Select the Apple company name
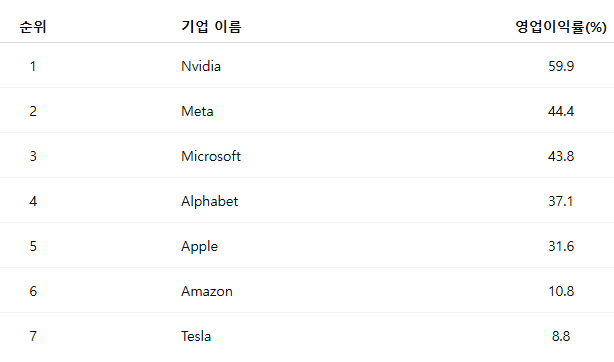This screenshot has width=614, height=362. click(x=199, y=246)
